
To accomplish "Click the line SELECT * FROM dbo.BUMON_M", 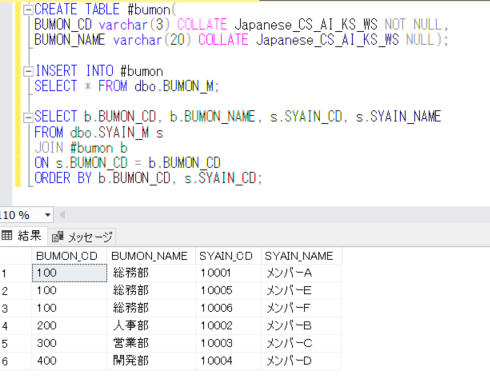I will [x=127, y=86].
